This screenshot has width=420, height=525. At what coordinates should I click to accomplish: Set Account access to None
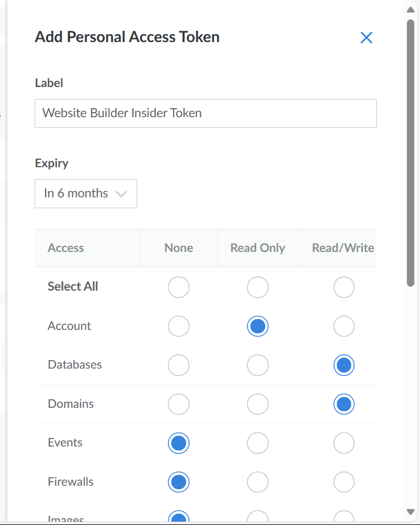[x=179, y=326]
